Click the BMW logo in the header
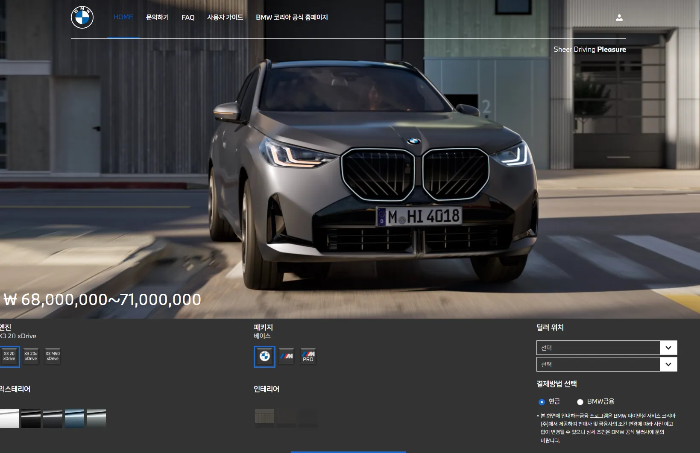This screenshot has height=453, width=700. click(x=82, y=17)
